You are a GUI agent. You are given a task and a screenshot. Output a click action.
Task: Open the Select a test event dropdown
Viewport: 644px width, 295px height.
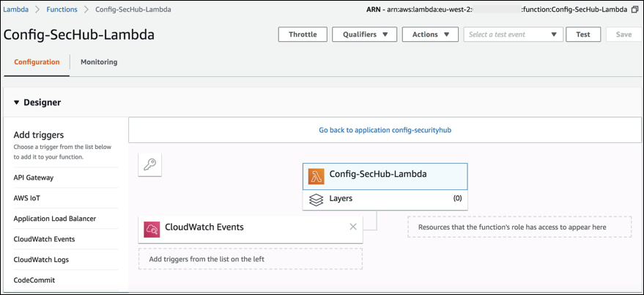[x=513, y=34]
